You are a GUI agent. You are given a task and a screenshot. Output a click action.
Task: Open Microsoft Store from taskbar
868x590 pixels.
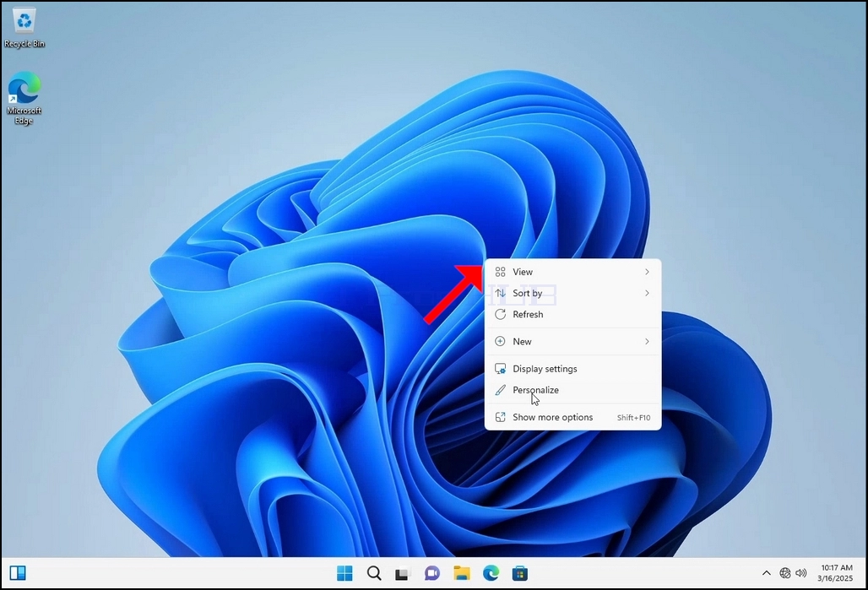pos(520,573)
